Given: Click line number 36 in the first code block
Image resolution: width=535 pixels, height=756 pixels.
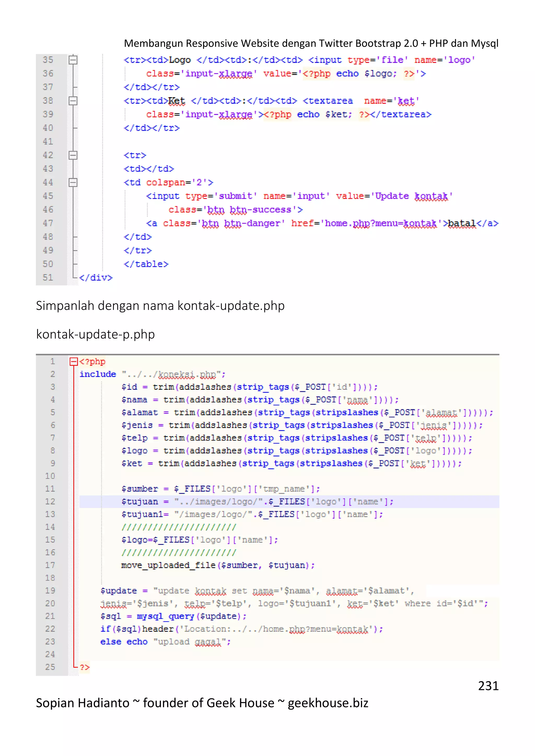Looking at the screenshot, I should [48, 73].
